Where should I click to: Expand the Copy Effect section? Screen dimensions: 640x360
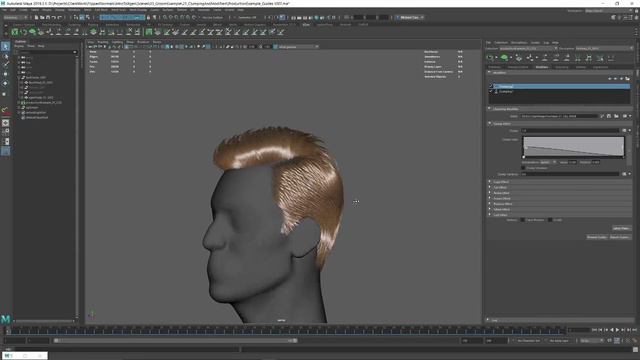pyautogui.click(x=489, y=182)
